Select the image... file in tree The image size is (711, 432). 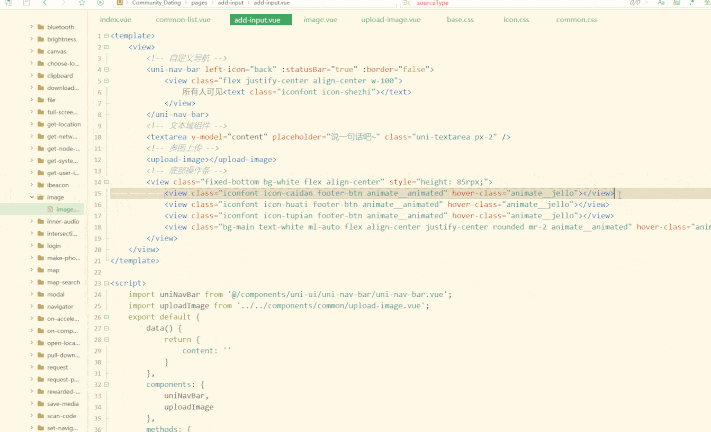click(44, 209)
